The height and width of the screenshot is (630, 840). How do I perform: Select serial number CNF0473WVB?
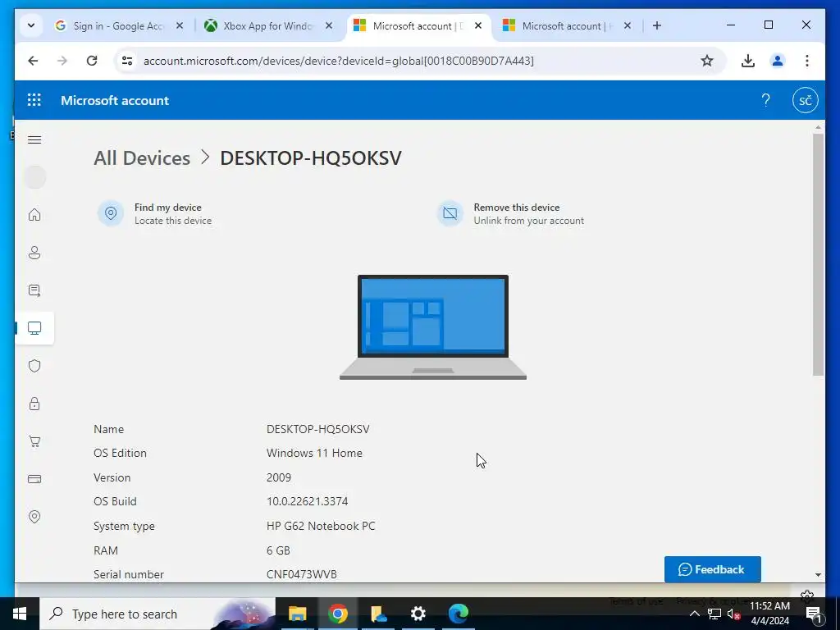click(302, 574)
